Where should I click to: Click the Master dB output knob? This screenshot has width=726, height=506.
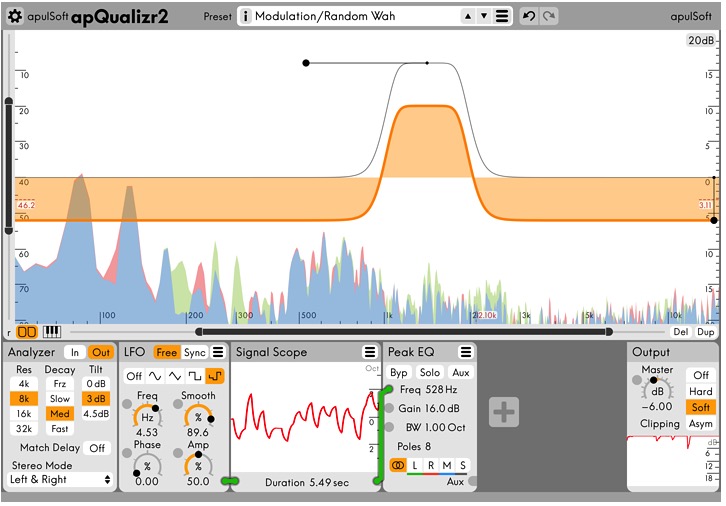(657, 390)
